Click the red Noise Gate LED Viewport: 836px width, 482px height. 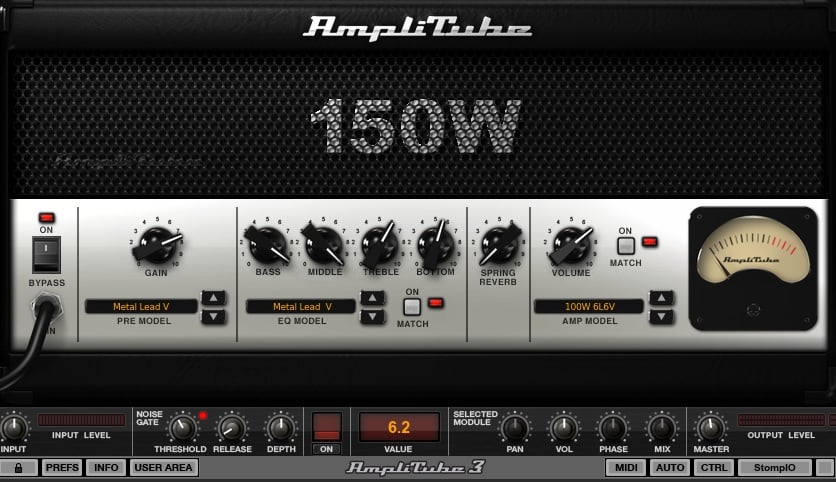203,415
